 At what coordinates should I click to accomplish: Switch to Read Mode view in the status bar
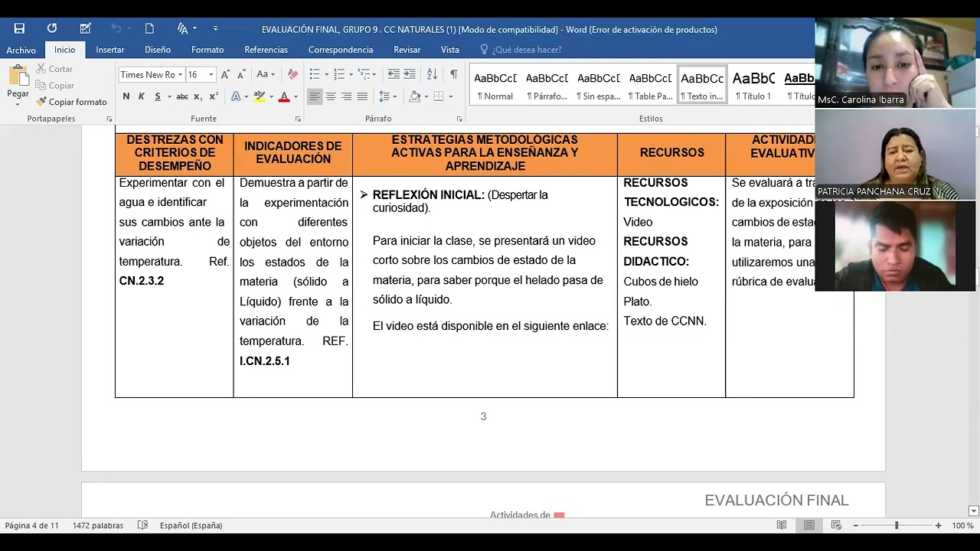coord(782,525)
